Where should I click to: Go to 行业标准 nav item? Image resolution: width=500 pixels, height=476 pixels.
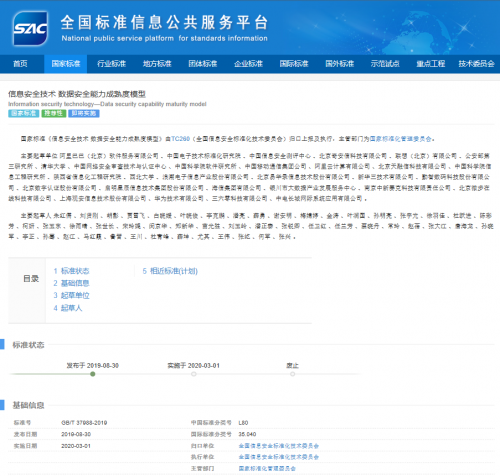pos(111,64)
